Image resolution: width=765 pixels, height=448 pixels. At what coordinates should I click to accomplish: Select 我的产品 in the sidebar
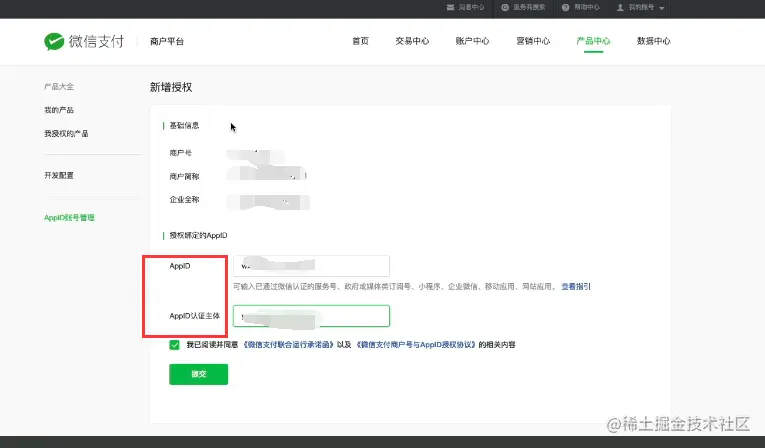(59, 110)
